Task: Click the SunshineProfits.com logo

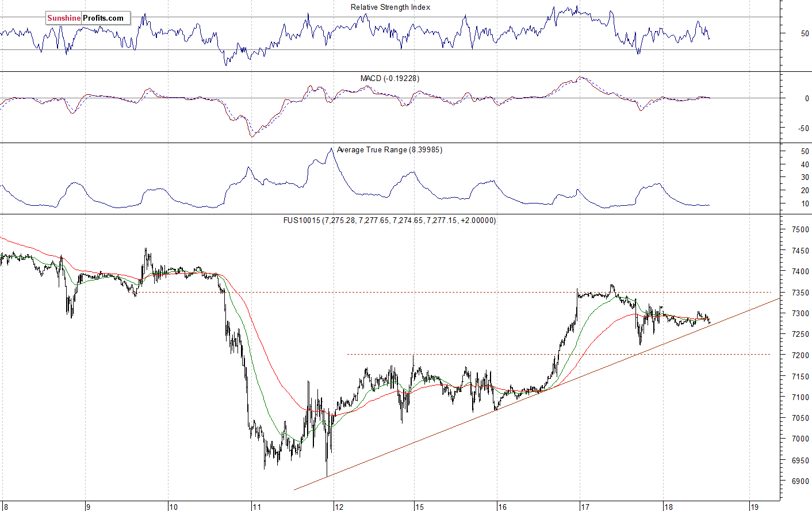Action: (x=89, y=18)
